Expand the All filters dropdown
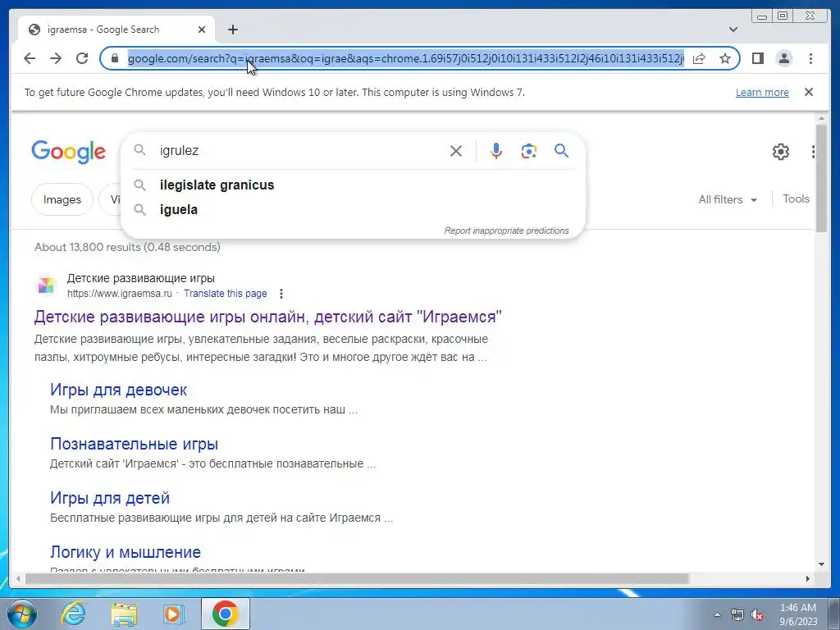Viewport: 840px width, 630px height. pos(728,200)
